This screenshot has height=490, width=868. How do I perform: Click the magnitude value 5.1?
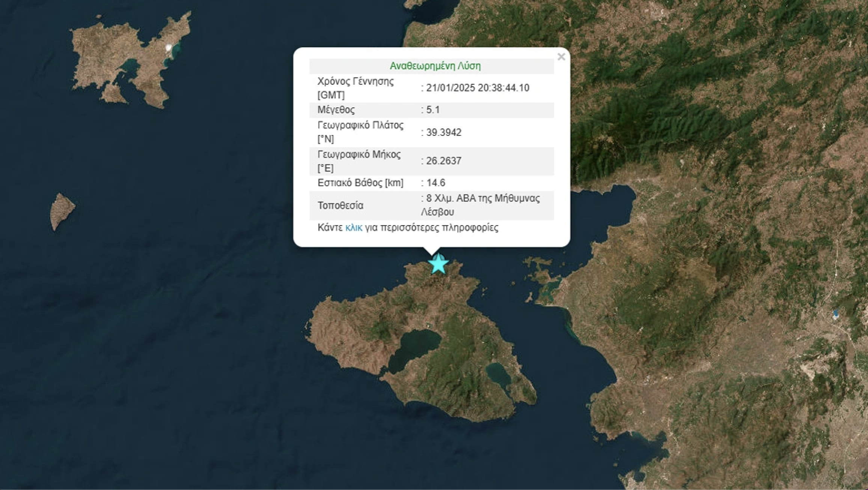(x=433, y=110)
